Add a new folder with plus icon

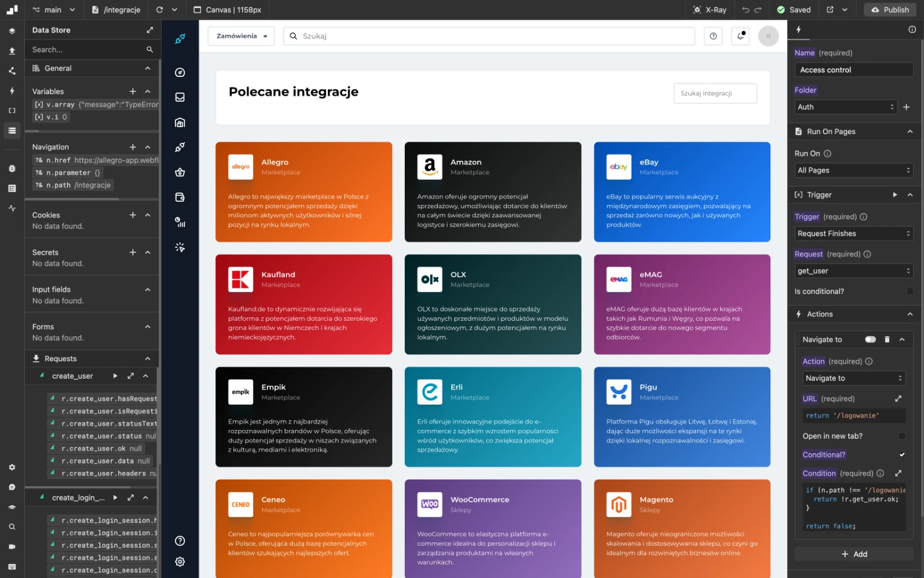click(906, 107)
